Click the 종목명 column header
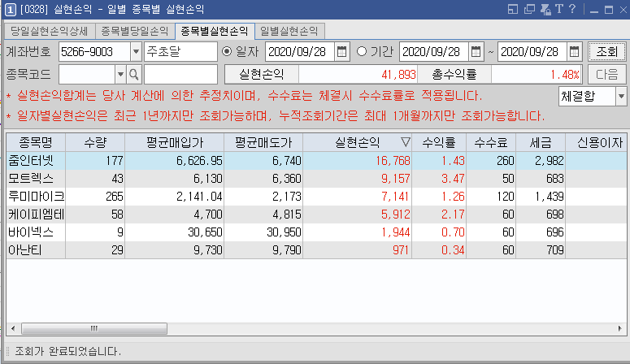The width and height of the screenshot is (630, 364). pos(36,142)
